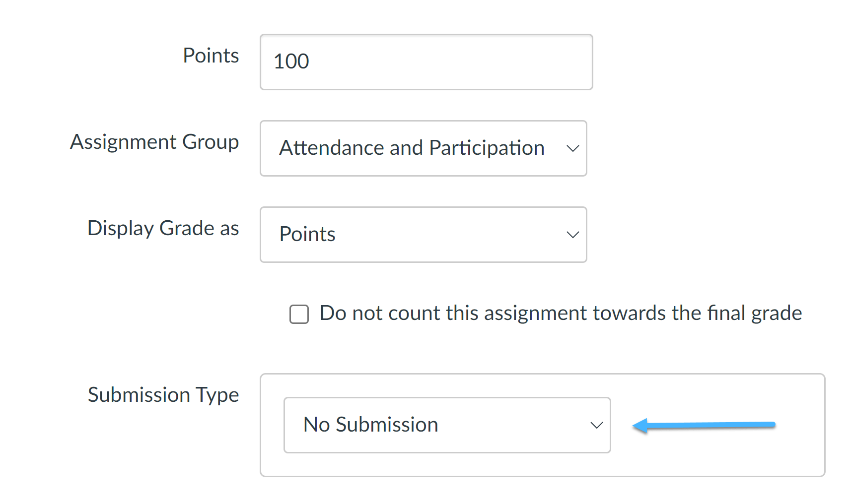The height and width of the screenshot is (504, 851).
Task: Select the arrow icon inside the Points grade selector
Action: point(573,234)
